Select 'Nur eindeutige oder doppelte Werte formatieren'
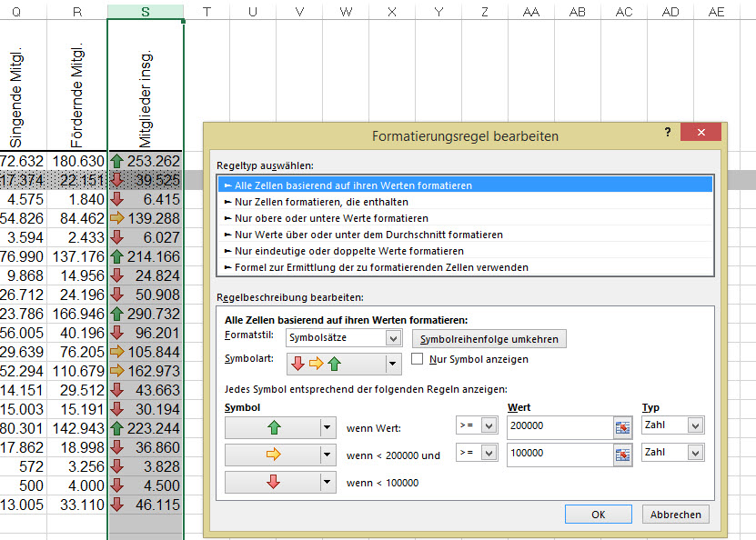 348,251
